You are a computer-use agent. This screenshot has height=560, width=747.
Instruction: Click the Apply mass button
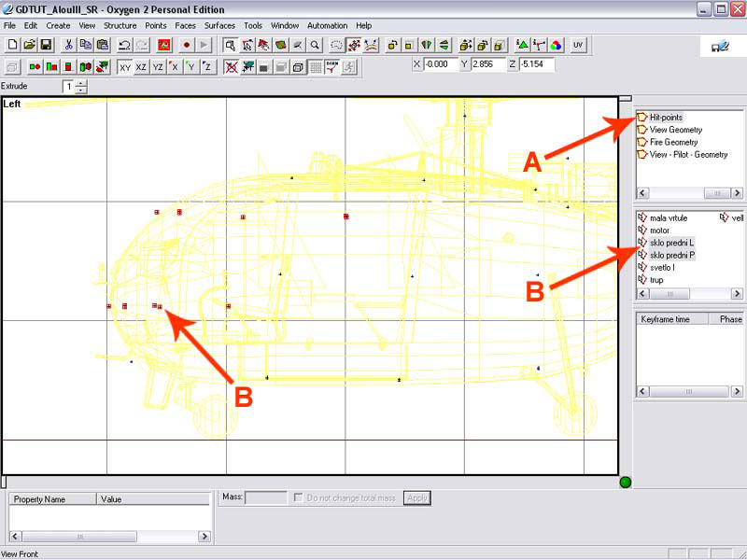pyautogui.click(x=417, y=498)
